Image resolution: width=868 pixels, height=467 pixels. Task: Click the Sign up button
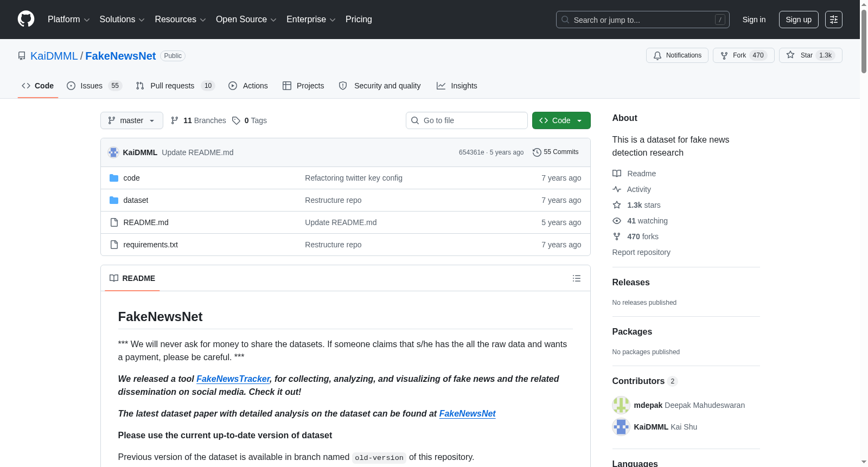(x=799, y=20)
